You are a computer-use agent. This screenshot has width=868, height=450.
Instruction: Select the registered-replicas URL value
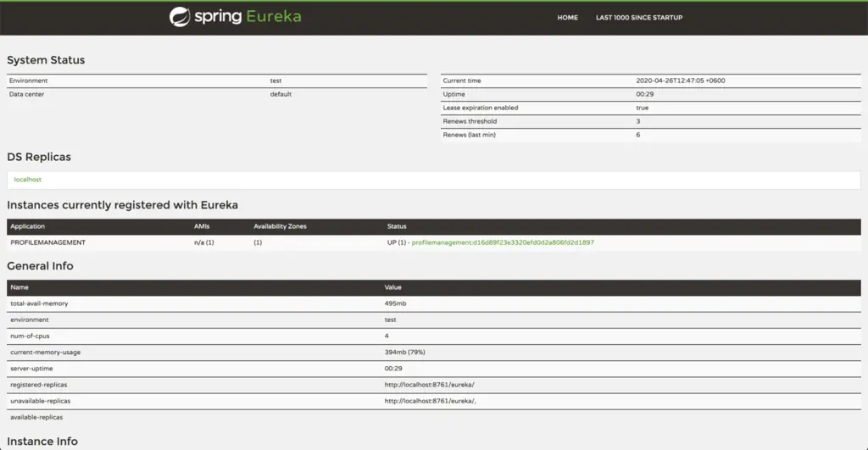(x=430, y=385)
